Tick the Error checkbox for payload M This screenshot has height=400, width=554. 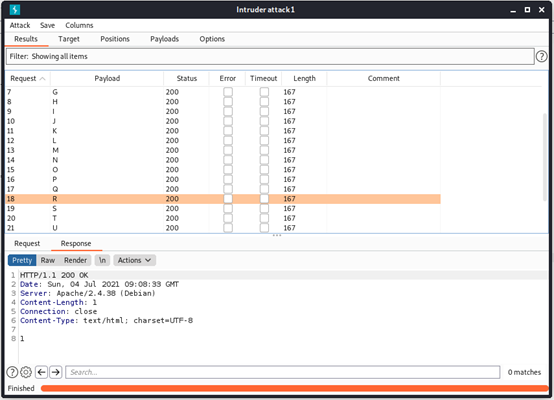pos(228,150)
